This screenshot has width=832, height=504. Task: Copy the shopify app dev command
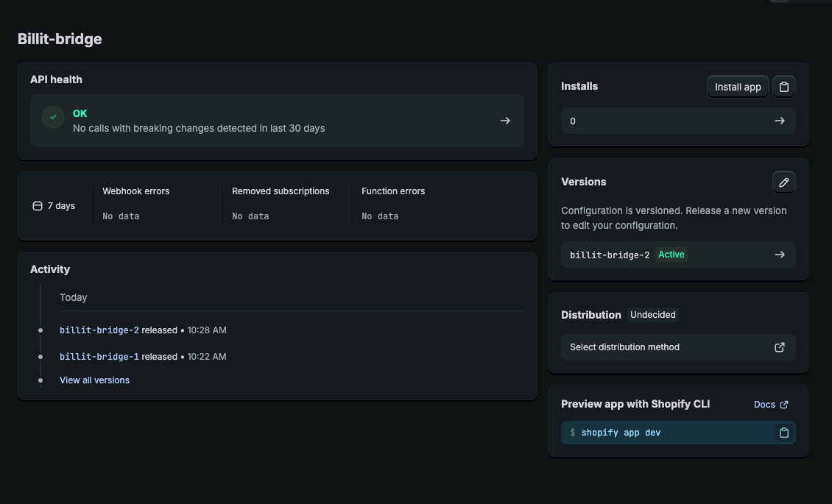click(784, 433)
